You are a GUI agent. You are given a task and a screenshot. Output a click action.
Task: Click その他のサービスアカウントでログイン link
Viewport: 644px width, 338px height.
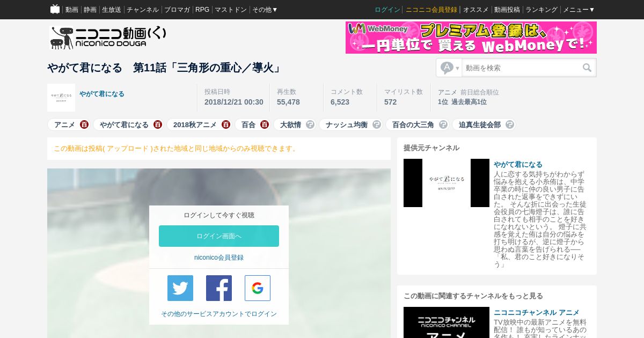[x=219, y=314]
